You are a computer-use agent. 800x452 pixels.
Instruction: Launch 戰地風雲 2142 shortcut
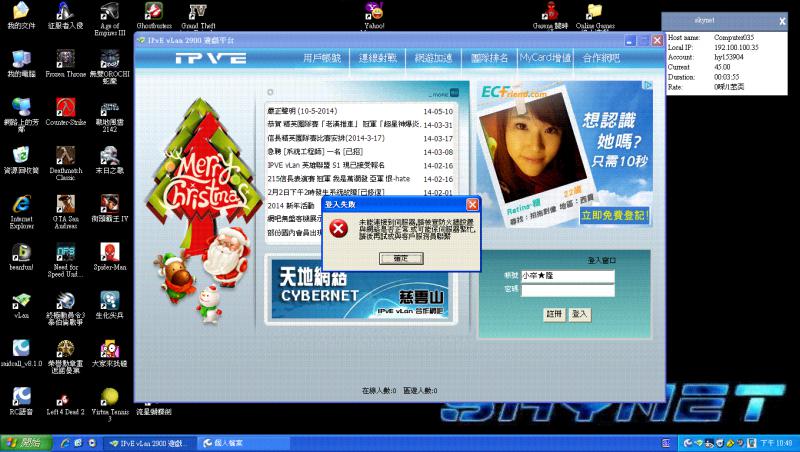pos(109,115)
